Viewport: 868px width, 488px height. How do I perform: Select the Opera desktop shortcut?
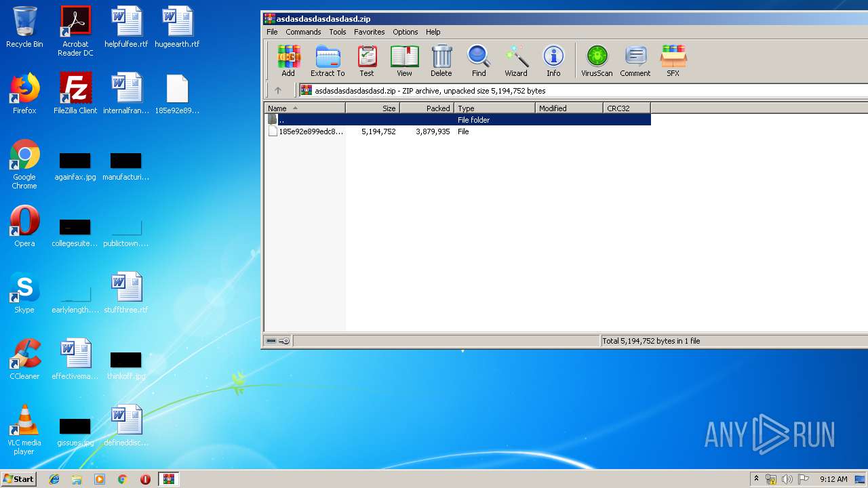point(24,226)
